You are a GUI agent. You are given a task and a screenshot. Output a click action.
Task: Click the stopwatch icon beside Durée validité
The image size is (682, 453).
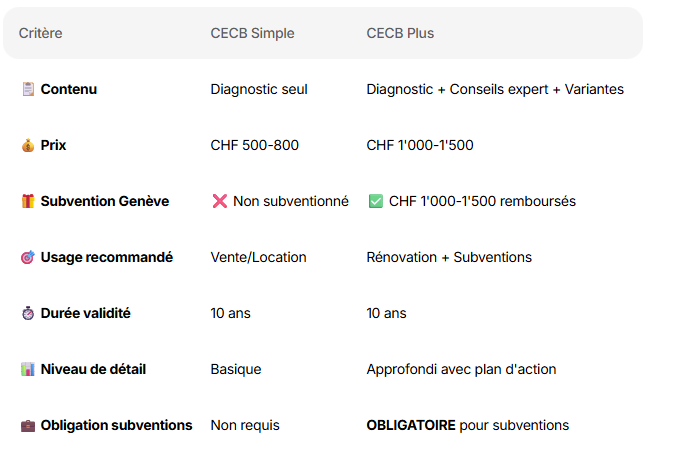tap(28, 314)
